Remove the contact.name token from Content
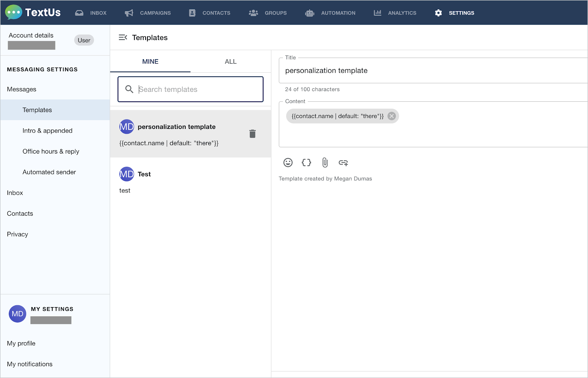The image size is (588, 378). tap(391, 116)
